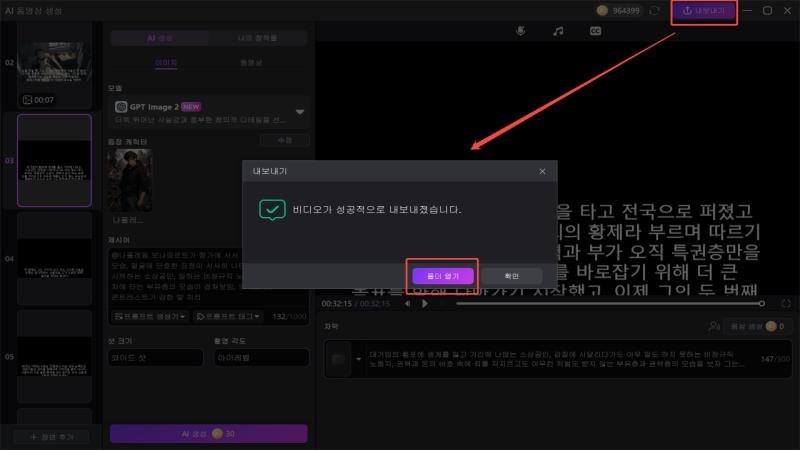The image size is (800, 450).
Task: Open the music note audio tool
Action: [x=558, y=31]
